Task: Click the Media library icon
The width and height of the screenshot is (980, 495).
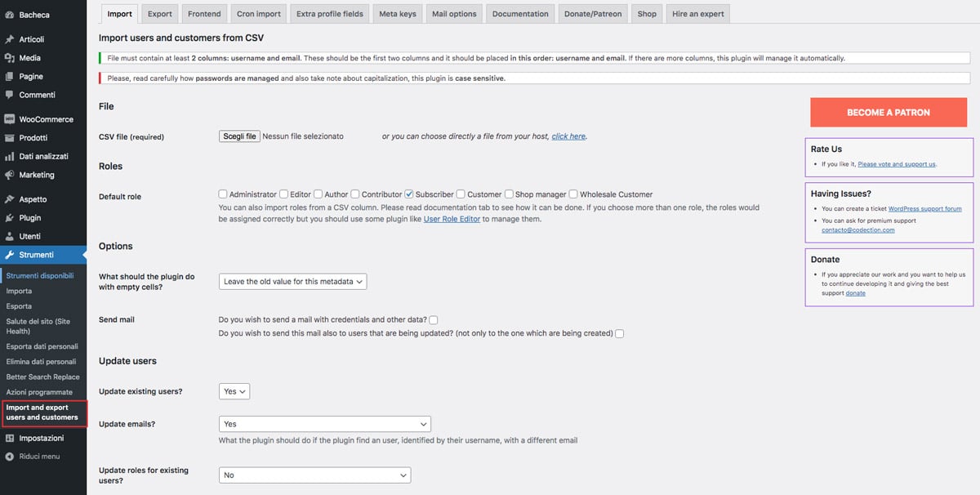Action: point(9,58)
